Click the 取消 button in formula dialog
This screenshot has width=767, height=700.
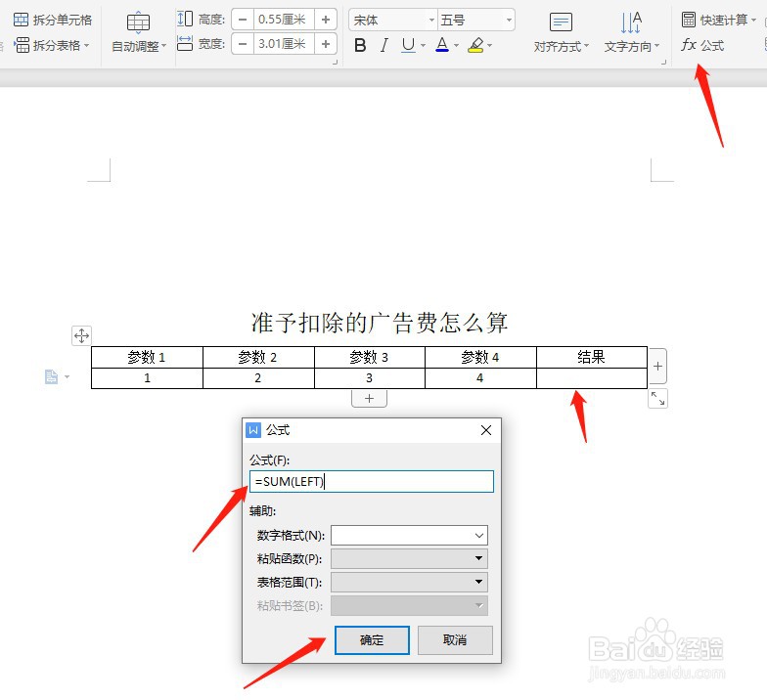[x=455, y=639]
